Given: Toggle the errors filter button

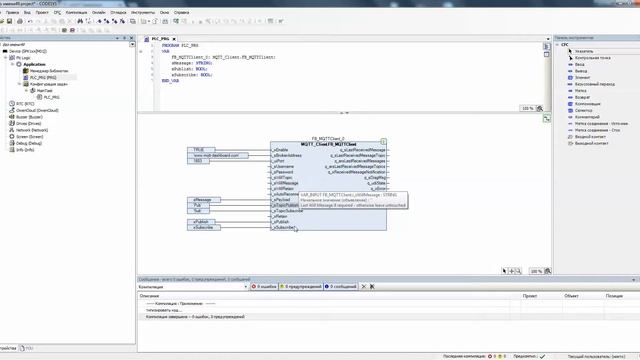Looking at the screenshot, I should [264, 287].
